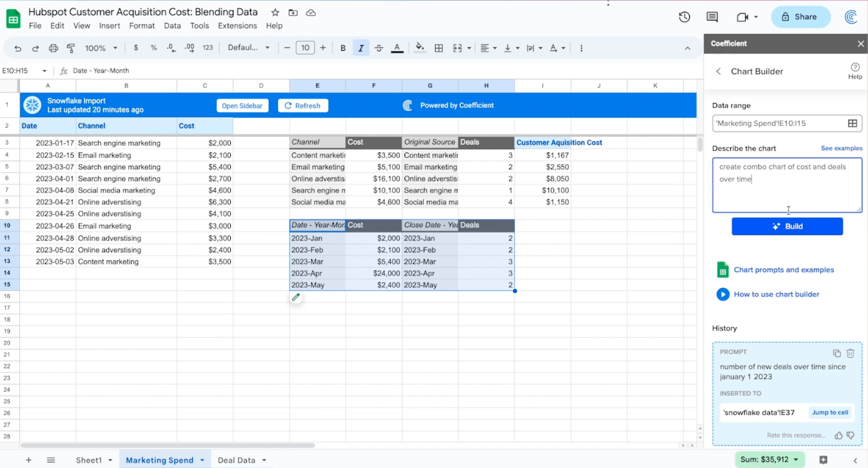Increase decimal places icon
The image size is (868, 468).
190,48
